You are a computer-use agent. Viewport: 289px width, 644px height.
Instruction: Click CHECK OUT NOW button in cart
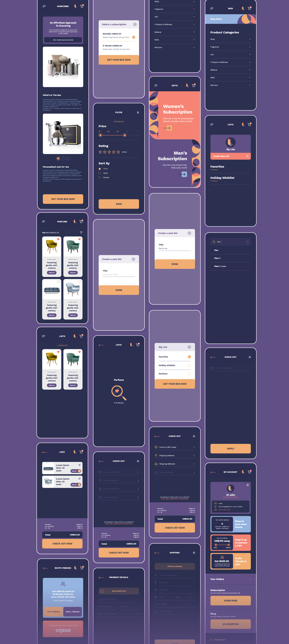(x=62, y=543)
